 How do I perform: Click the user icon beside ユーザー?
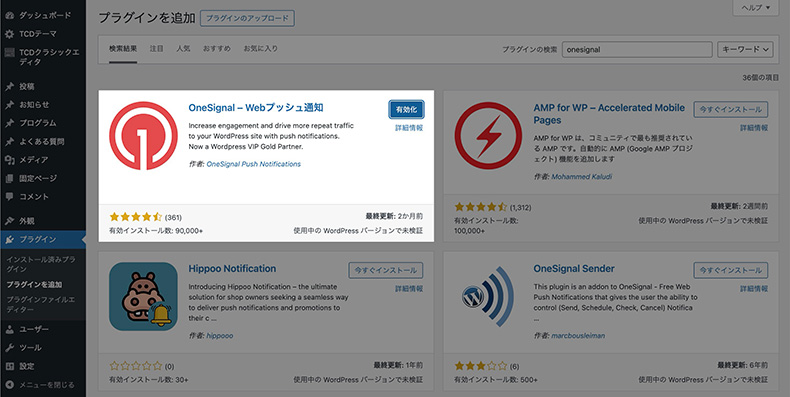point(9,329)
